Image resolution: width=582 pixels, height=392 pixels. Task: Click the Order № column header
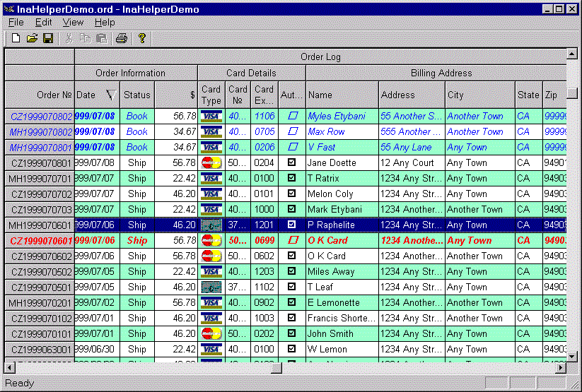pos(40,95)
